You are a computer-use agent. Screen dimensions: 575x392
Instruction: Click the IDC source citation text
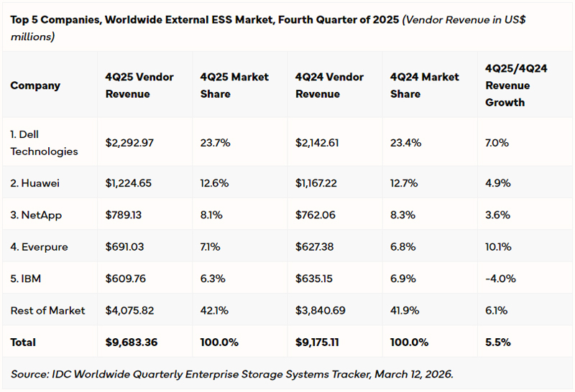pyautogui.click(x=232, y=374)
